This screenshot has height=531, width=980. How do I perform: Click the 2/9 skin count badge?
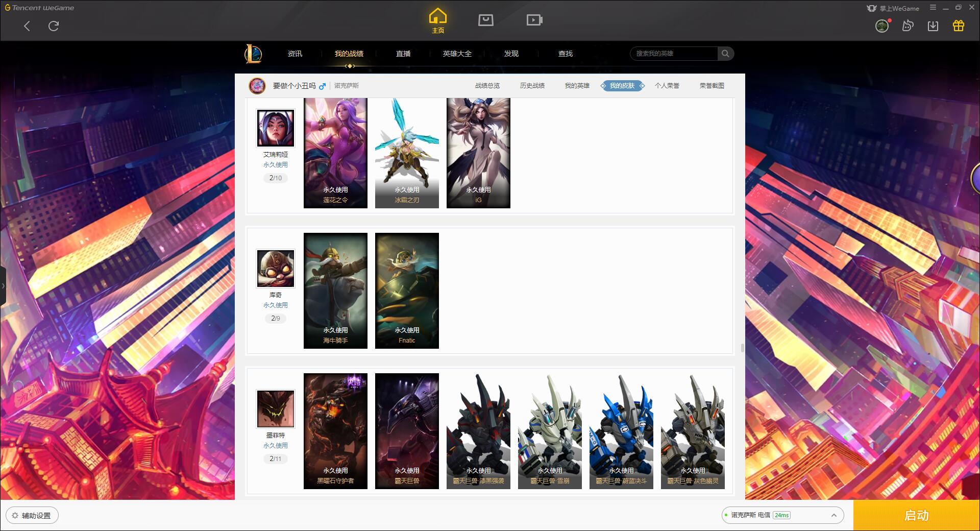pos(276,319)
